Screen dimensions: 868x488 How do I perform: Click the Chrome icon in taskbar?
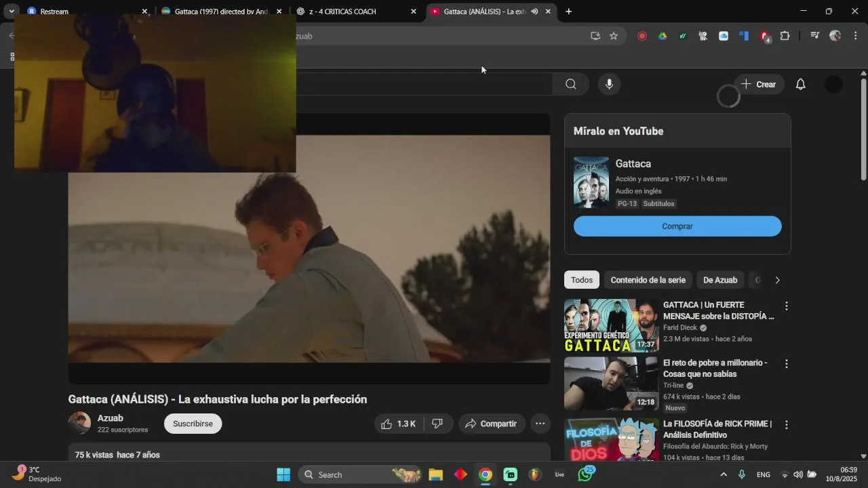(486, 474)
